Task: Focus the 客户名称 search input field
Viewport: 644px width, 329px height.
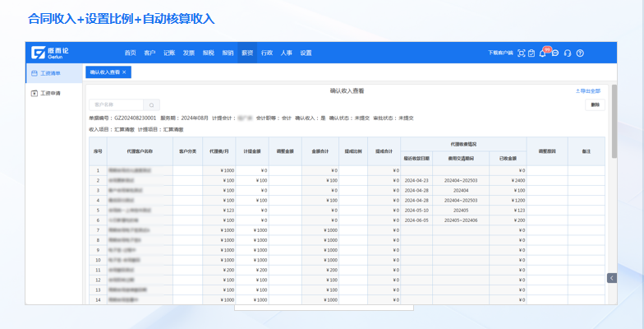Action: pos(117,104)
